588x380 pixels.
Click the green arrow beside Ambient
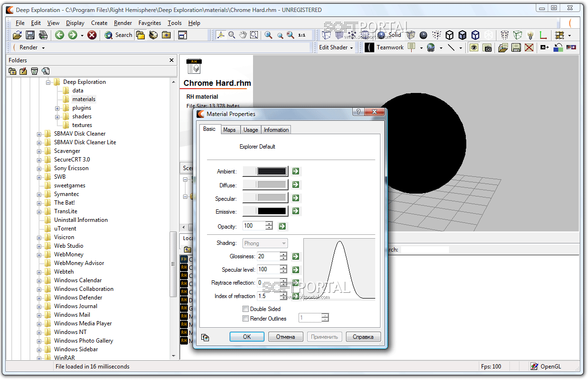pos(296,171)
